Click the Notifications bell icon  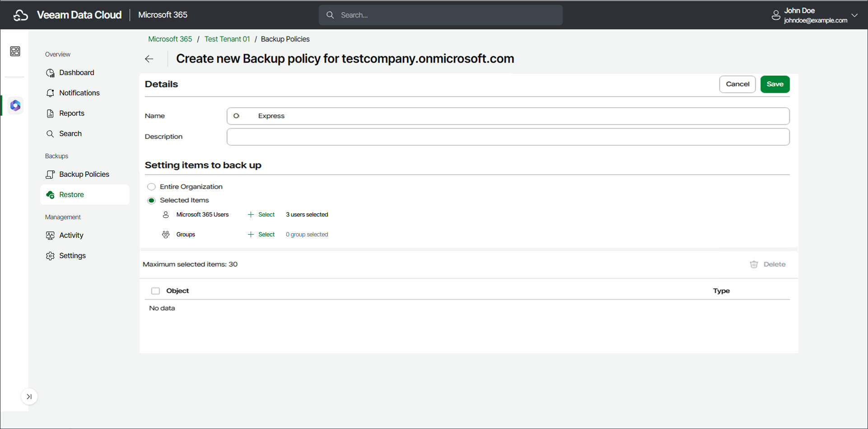(x=50, y=93)
